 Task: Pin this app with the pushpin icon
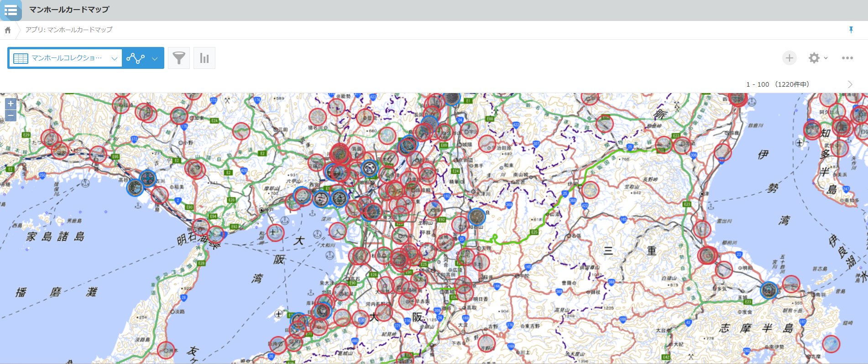pyautogui.click(x=851, y=30)
